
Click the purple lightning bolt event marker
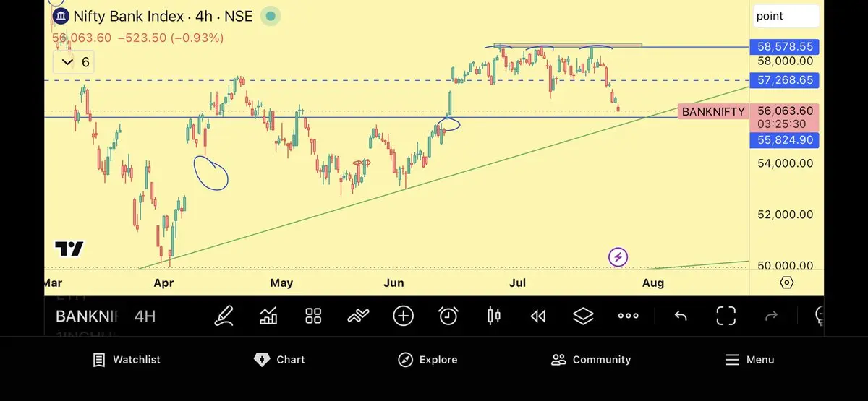(618, 256)
